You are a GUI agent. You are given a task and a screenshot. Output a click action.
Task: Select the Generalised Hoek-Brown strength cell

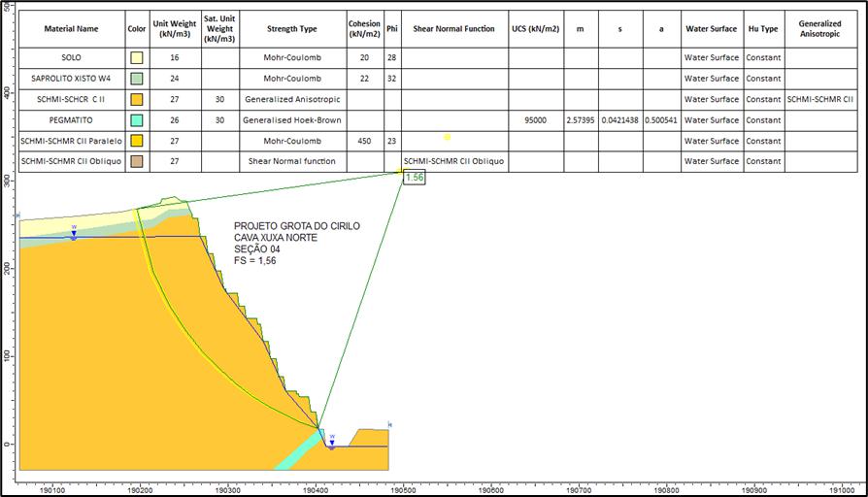291,120
